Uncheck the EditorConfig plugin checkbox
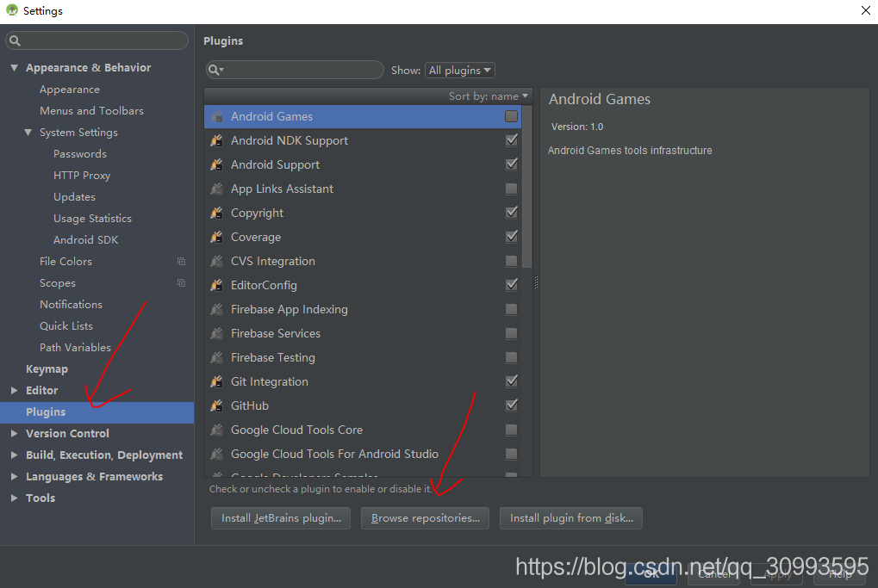 pos(511,284)
